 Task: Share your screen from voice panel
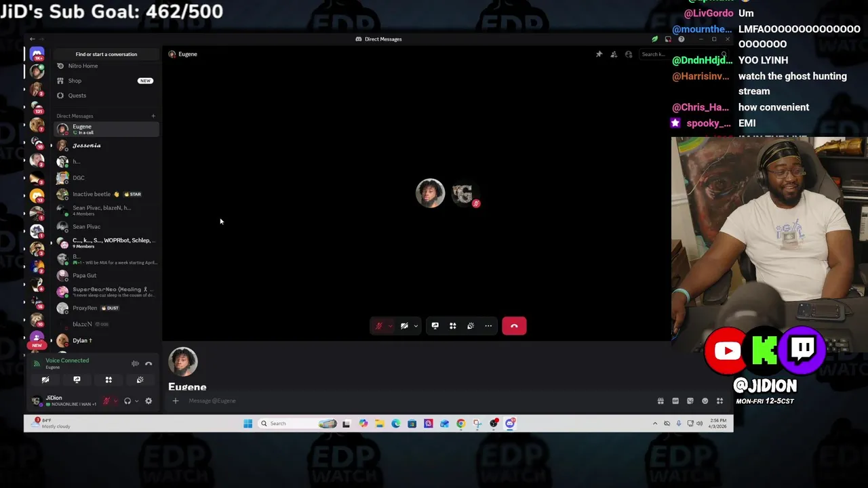coord(77,380)
